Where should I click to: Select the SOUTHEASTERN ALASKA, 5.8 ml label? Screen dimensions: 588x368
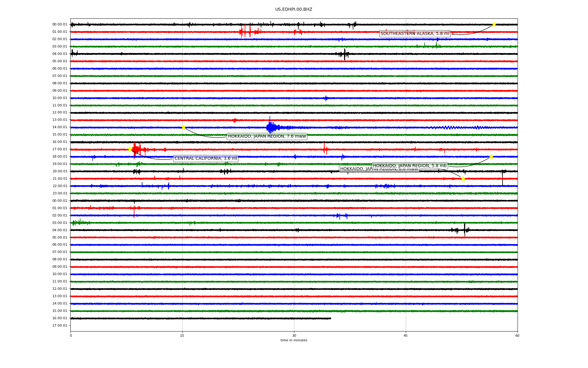415,34
